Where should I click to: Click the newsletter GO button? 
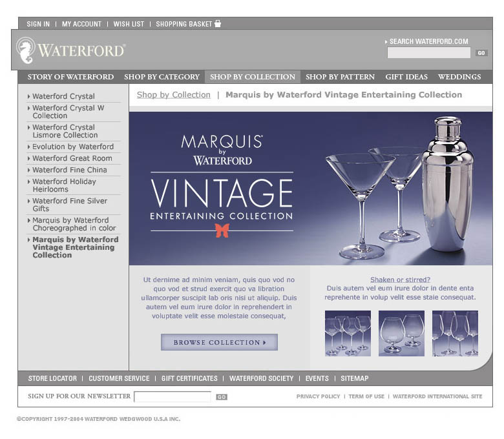coord(222,397)
